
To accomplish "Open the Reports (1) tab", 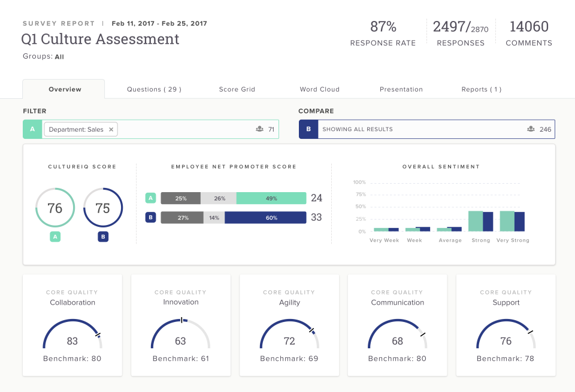I will [x=481, y=89].
